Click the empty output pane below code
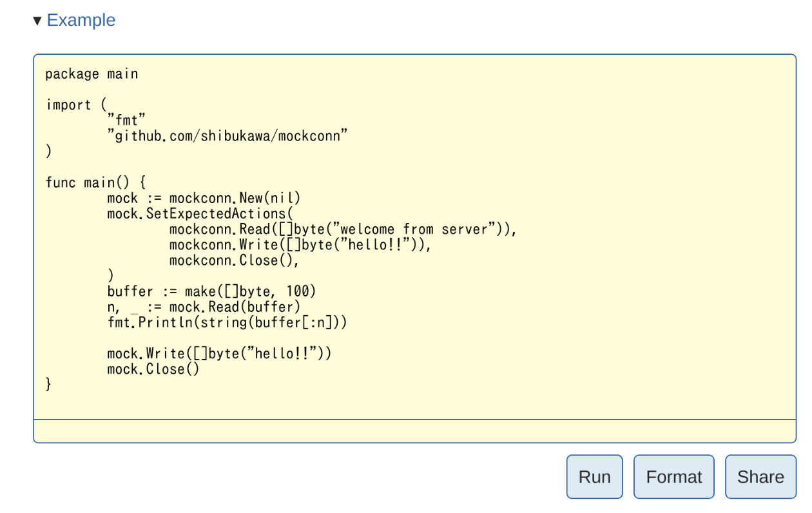Screen dimensions: 812x513 click(414, 431)
